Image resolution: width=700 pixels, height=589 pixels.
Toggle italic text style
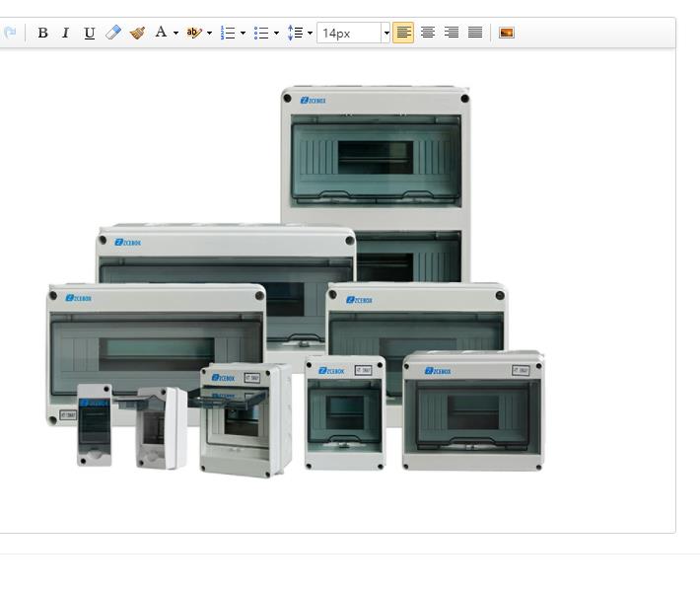click(66, 33)
